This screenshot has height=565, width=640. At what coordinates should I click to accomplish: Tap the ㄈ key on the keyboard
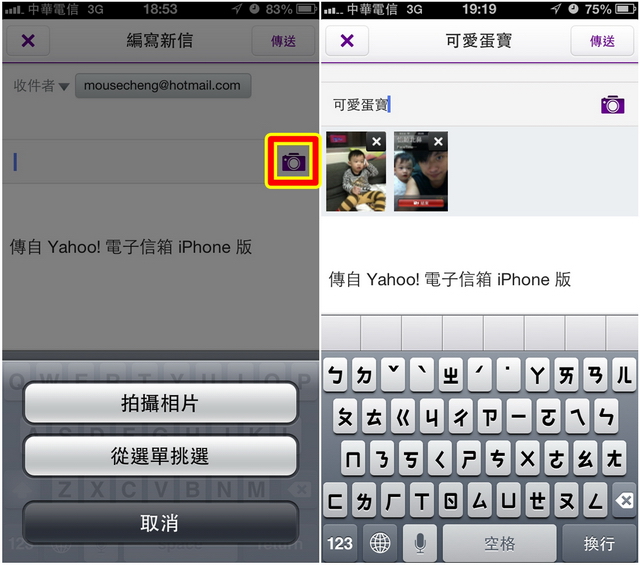click(x=336, y=500)
